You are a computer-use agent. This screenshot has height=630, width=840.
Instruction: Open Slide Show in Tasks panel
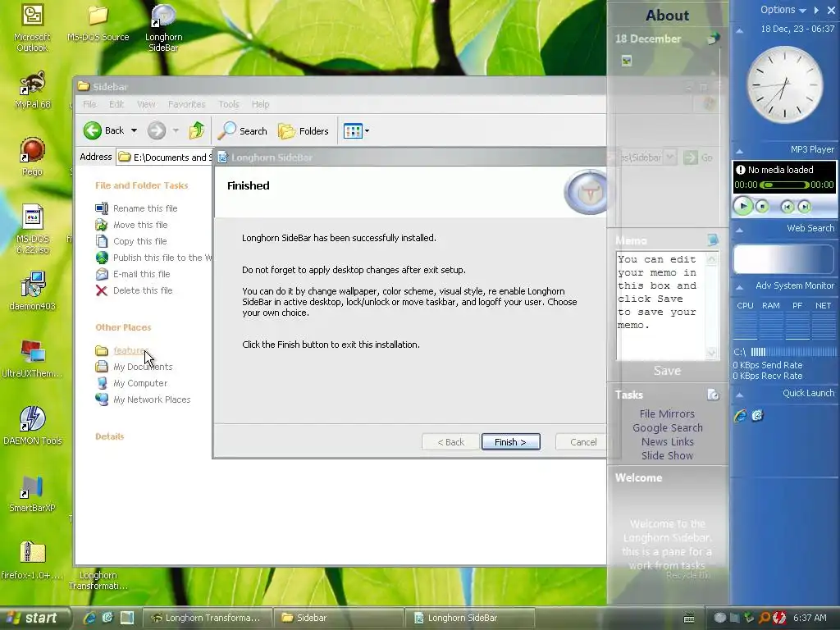[667, 456]
